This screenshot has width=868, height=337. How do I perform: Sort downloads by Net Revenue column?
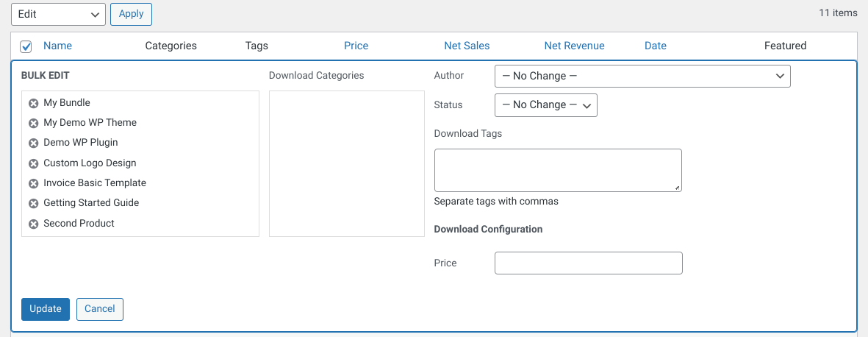[x=574, y=46]
